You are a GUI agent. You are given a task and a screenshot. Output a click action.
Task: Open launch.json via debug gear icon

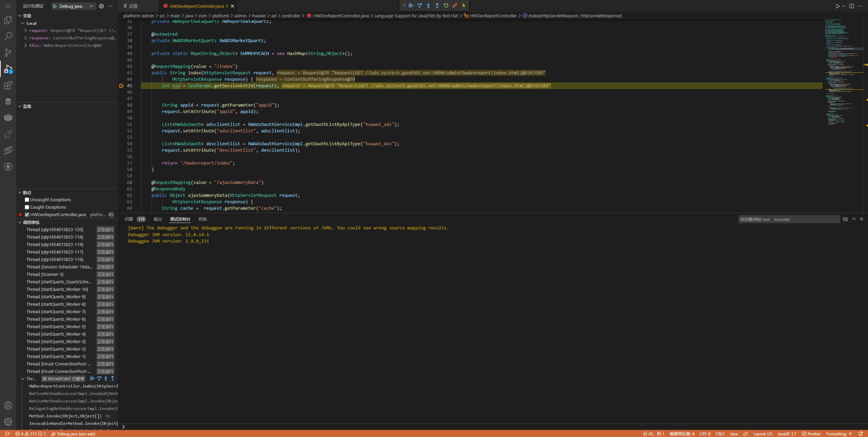[102, 6]
